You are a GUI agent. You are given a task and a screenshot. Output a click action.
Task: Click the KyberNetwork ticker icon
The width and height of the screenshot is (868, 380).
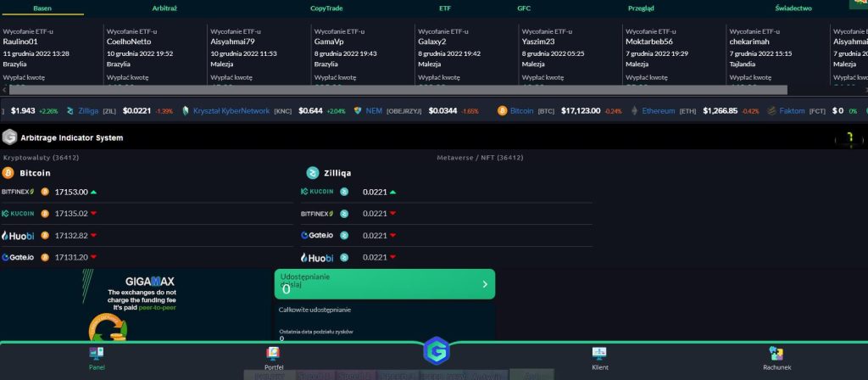coord(186,111)
